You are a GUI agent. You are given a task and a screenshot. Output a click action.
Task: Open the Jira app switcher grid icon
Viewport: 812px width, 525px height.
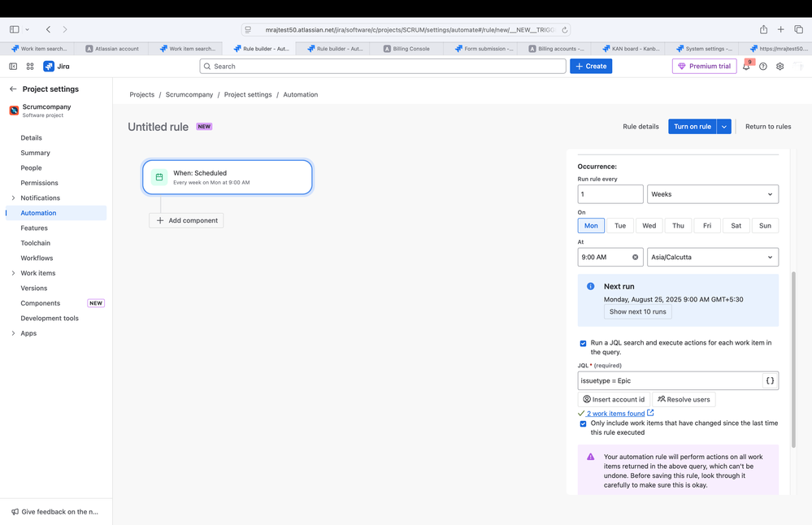coord(30,67)
